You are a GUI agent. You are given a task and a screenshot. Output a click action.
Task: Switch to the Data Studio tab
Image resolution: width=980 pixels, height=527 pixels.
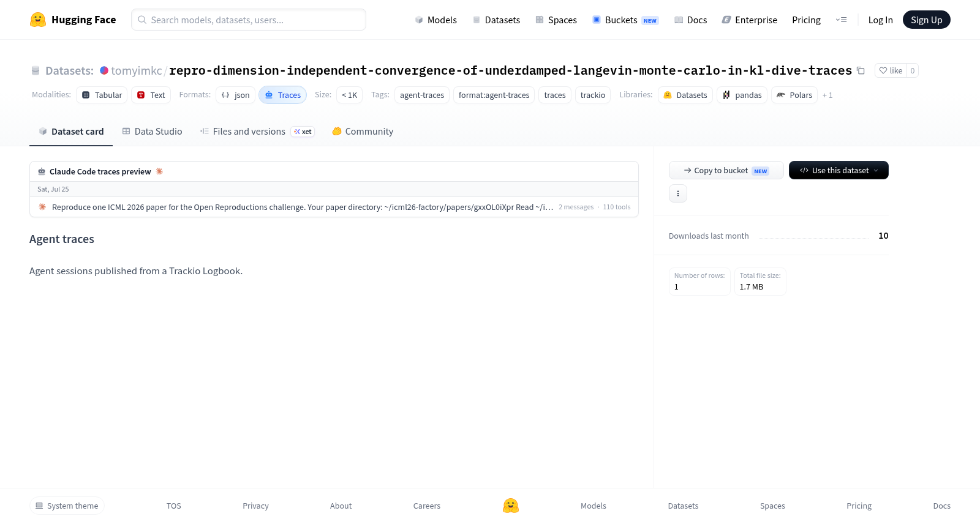[152, 131]
